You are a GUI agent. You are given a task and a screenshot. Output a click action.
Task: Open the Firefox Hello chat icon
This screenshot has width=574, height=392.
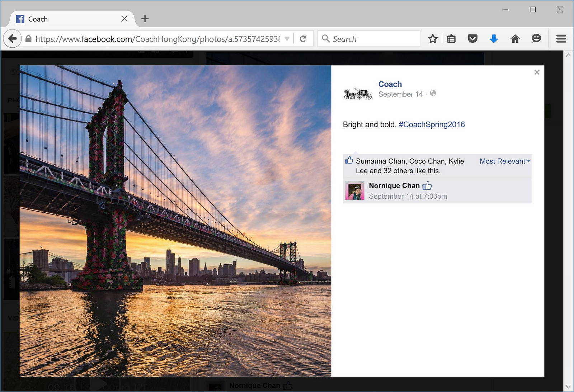click(x=536, y=38)
